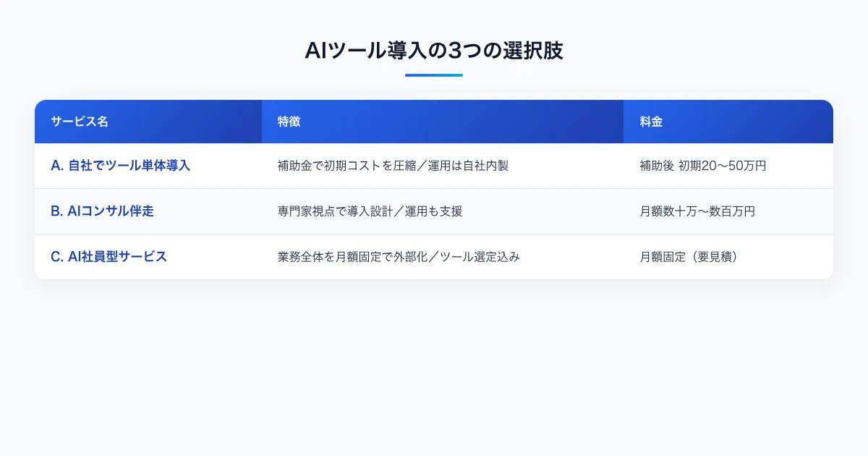Click 補助金で初期コストを圧縮 feature text
Screen dimensions: 868x456
pos(346,166)
